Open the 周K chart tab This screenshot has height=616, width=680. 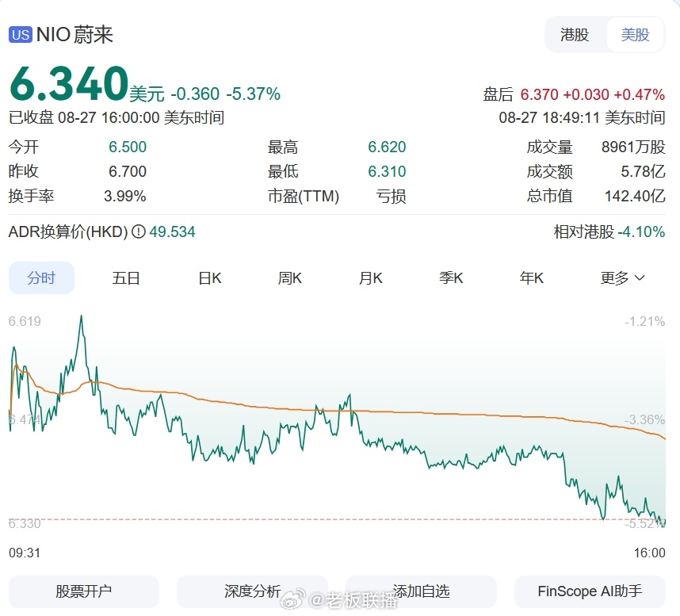click(290, 277)
